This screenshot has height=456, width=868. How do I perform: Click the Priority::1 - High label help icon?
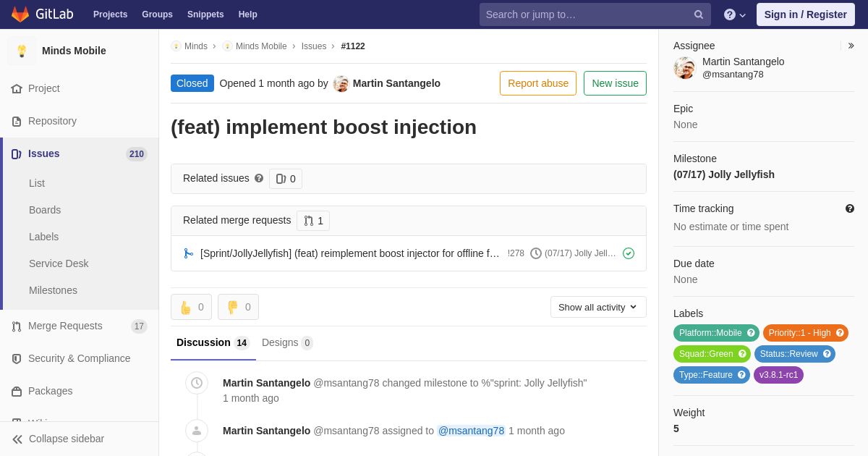pyautogui.click(x=840, y=333)
